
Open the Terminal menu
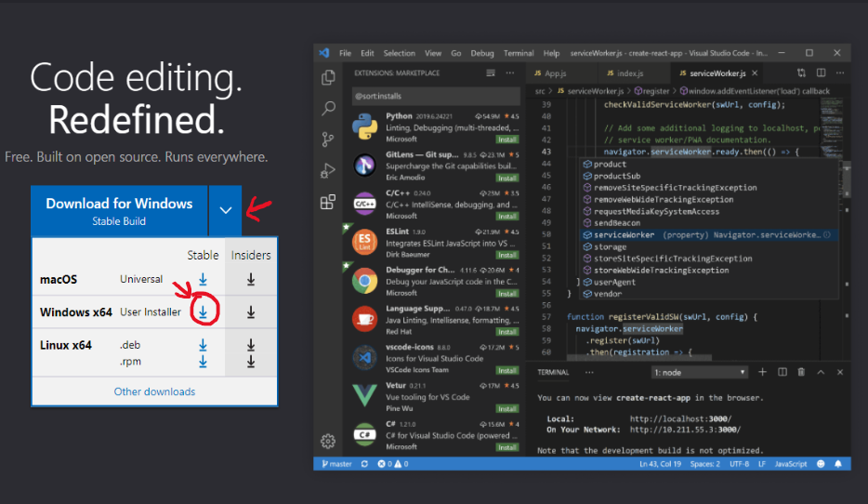pos(519,53)
